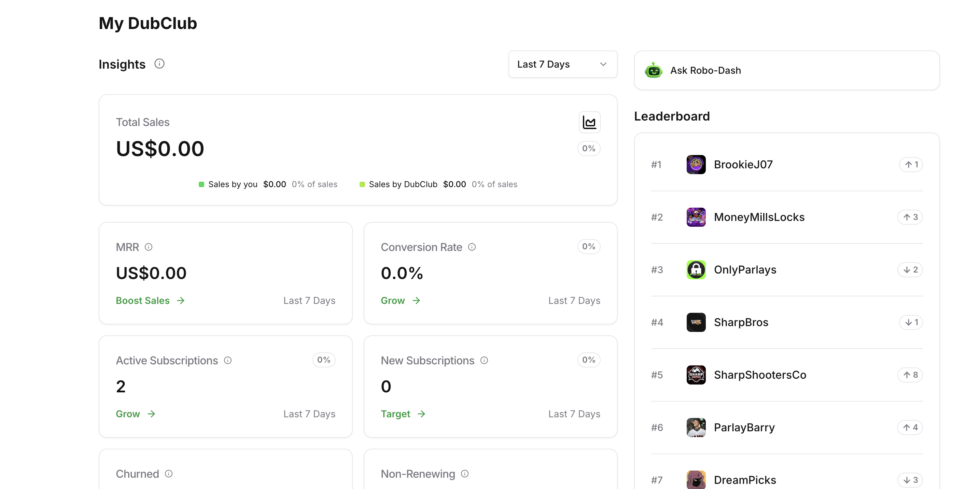This screenshot has width=980, height=489.
Task: Click the green 'Sales by you' legend swatch
Action: (x=201, y=184)
